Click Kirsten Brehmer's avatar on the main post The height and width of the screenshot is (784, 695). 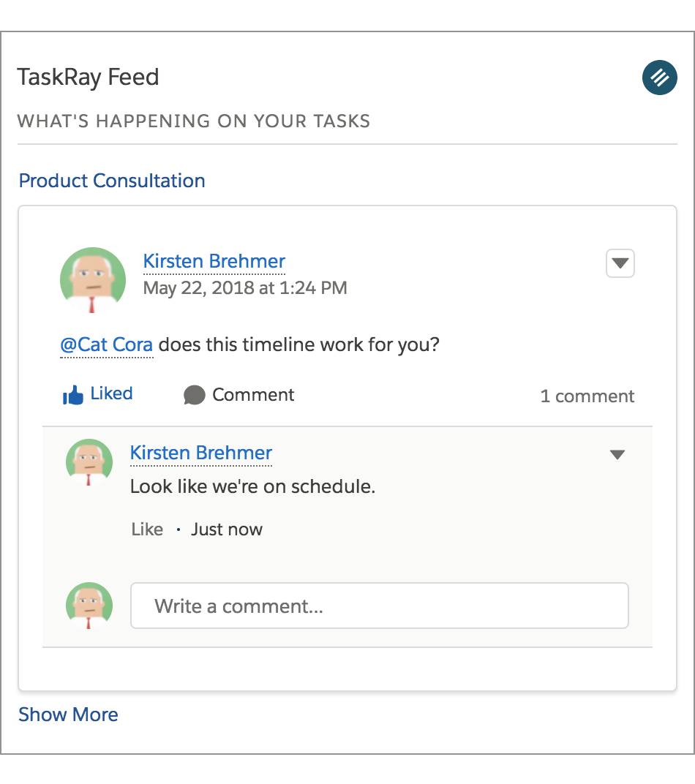pyautogui.click(x=93, y=279)
